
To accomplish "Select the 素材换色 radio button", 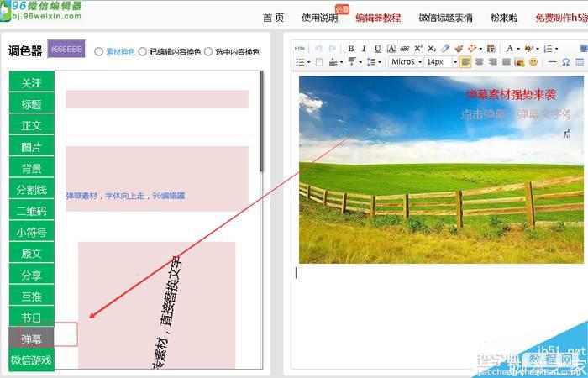I will click(98, 52).
